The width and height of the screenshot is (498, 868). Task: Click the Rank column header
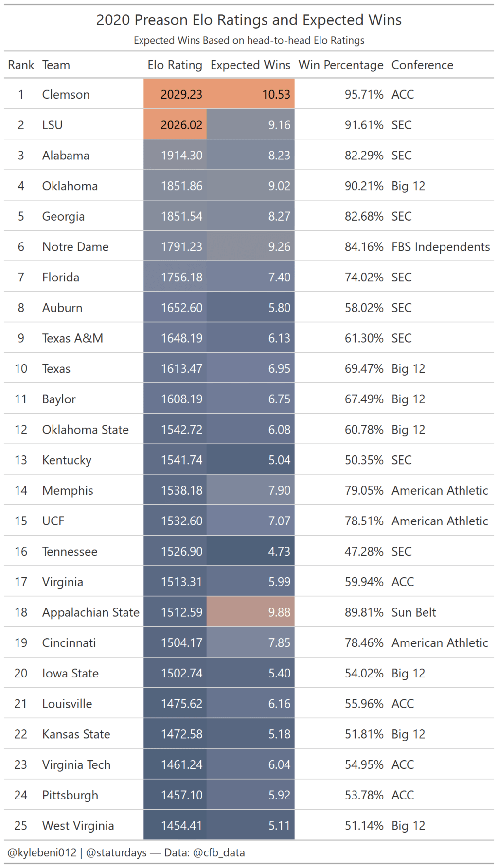(x=21, y=65)
